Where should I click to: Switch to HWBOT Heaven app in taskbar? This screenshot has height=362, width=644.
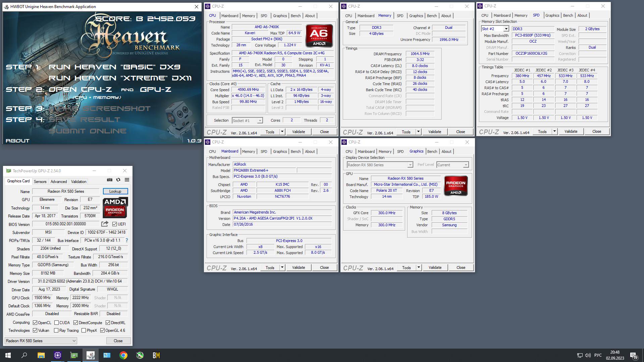click(x=90, y=355)
